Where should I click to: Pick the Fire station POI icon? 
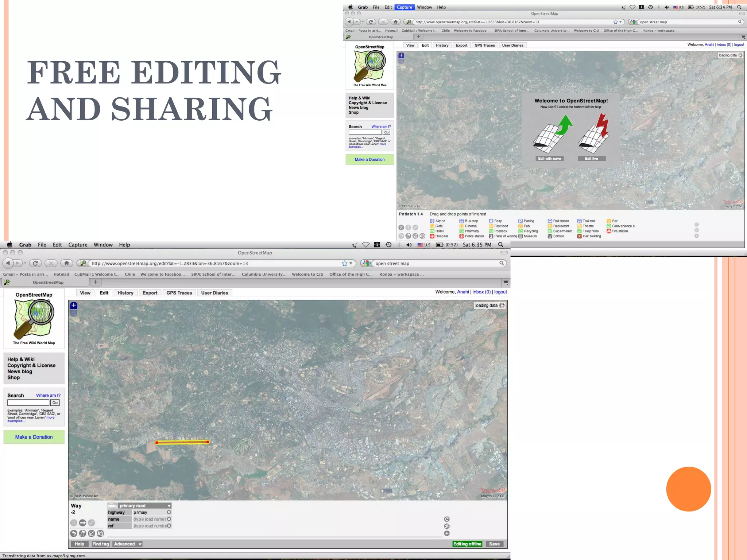609,231
